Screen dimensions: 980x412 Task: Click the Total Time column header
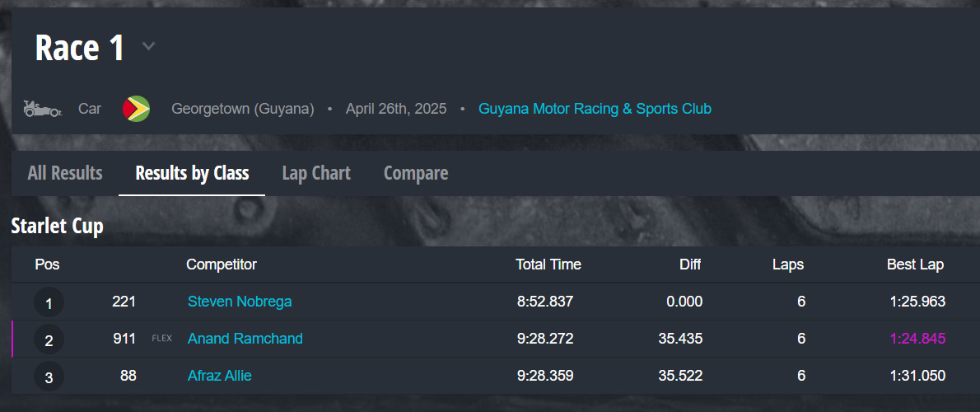point(548,265)
